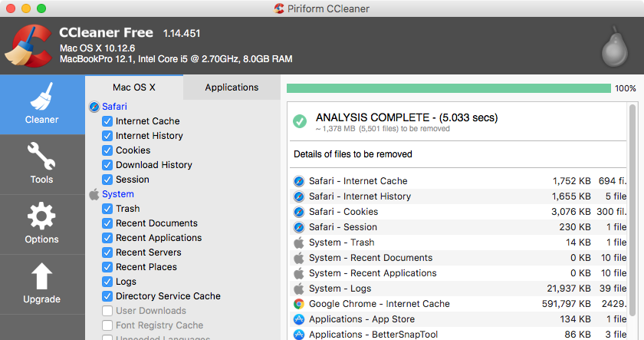Open the Options gear section
Screen dimensions: 644x340
point(42,224)
